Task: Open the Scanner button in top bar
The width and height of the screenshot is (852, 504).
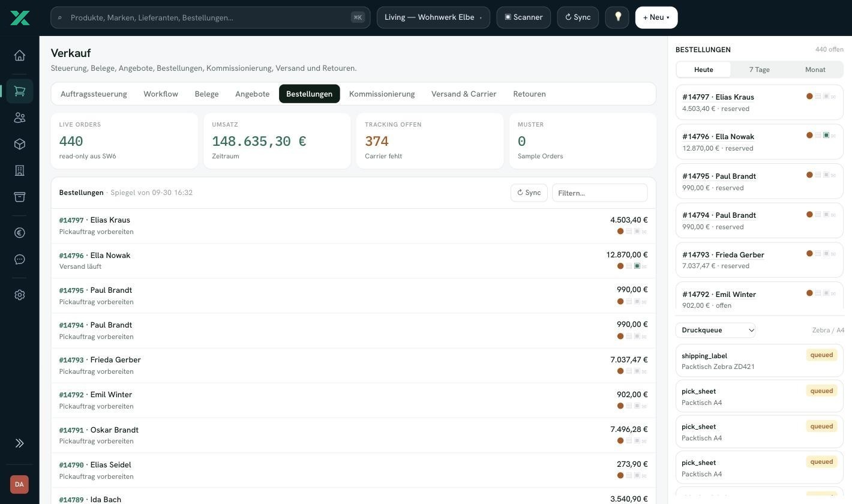Action: [x=524, y=17]
